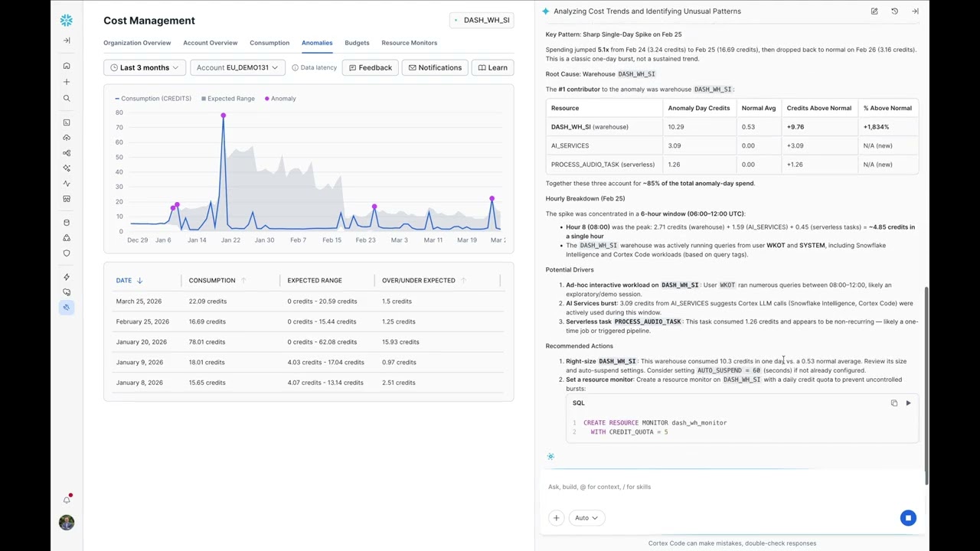The height and width of the screenshot is (551, 980).
Task: Select the January 8, 2026 date cell
Action: point(139,383)
